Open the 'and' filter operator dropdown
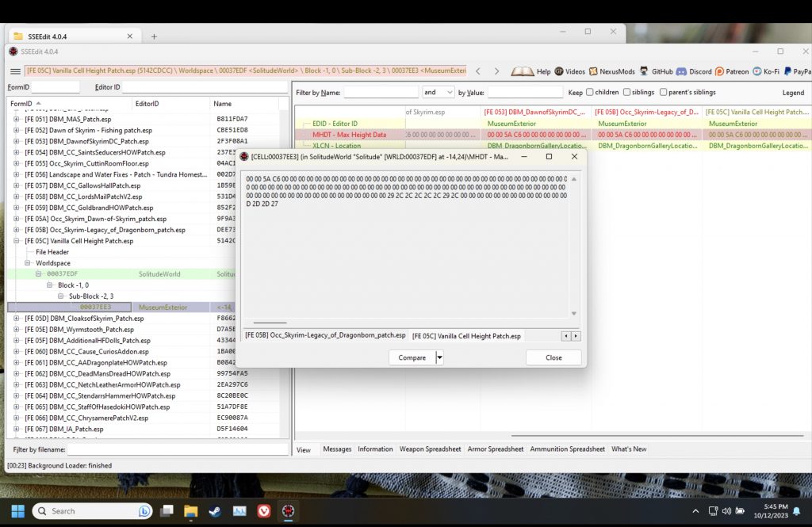Image resolution: width=812 pixels, height=527 pixels. 439,93
